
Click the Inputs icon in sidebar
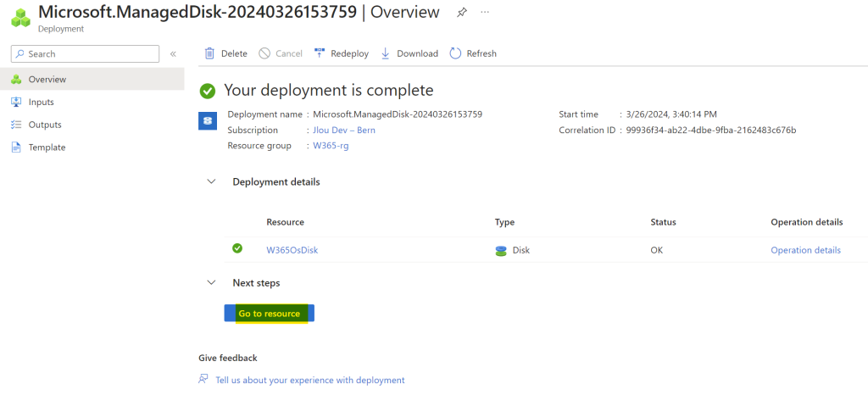click(x=16, y=102)
